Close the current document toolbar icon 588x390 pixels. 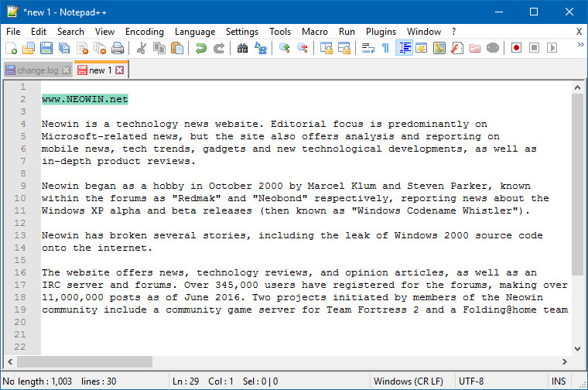tap(82, 48)
